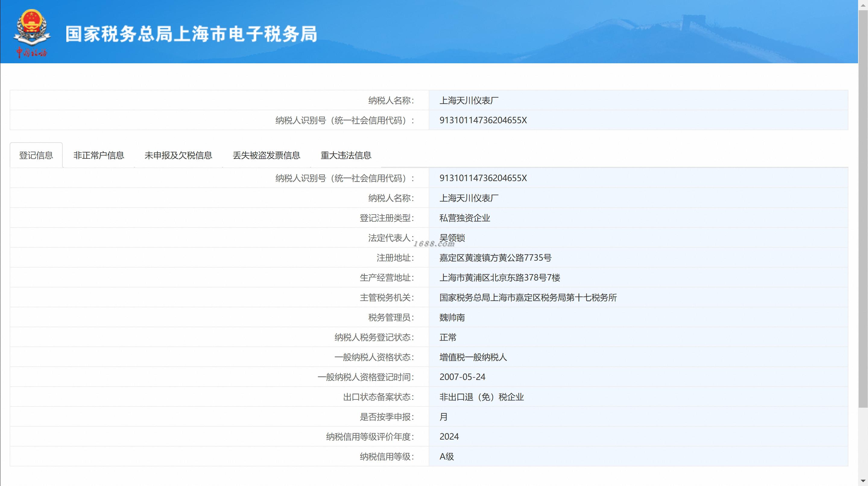The image size is (868, 486).
Task: Switch to the 非正常户信息 tab
Action: coord(99,155)
